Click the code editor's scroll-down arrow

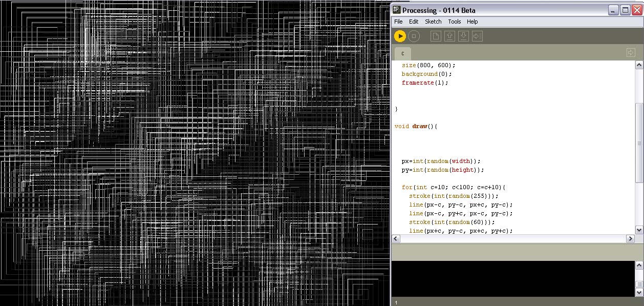click(x=639, y=230)
